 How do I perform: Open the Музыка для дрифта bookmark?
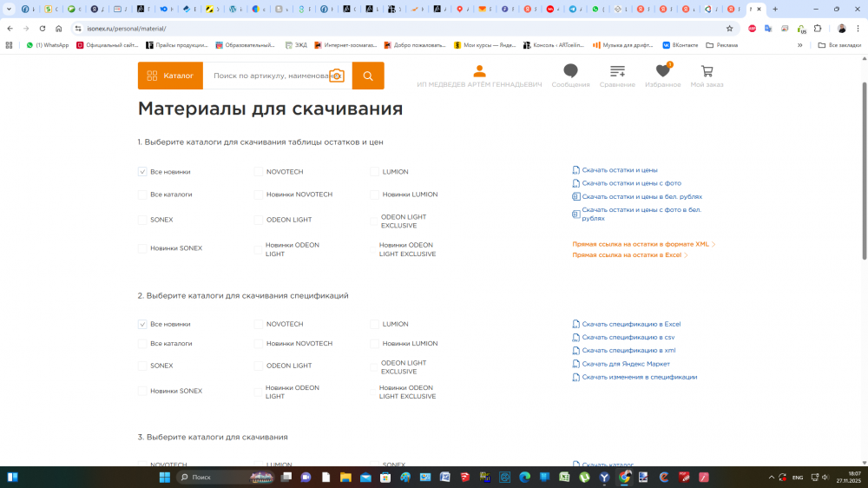pos(622,45)
